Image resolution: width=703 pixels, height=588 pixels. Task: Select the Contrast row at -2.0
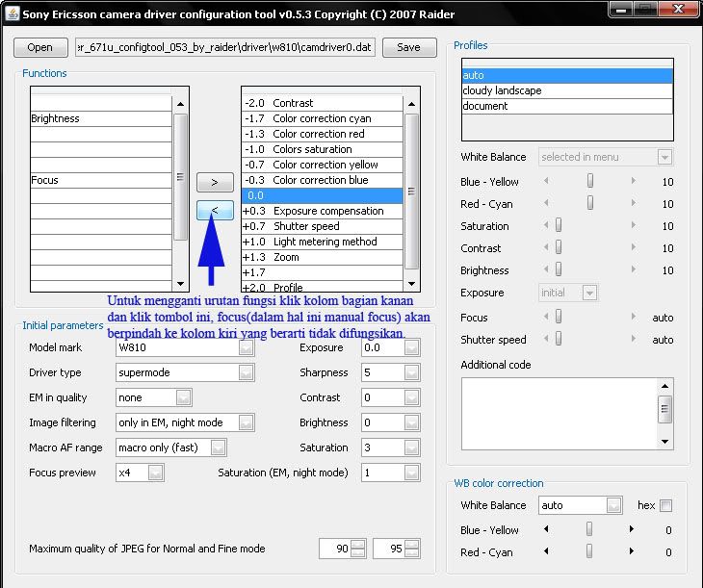tap(322, 103)
